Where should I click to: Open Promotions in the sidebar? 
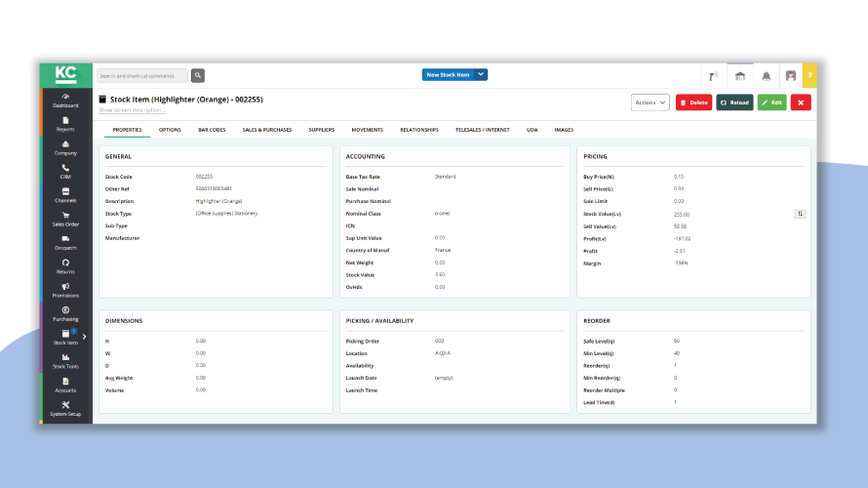65,291
